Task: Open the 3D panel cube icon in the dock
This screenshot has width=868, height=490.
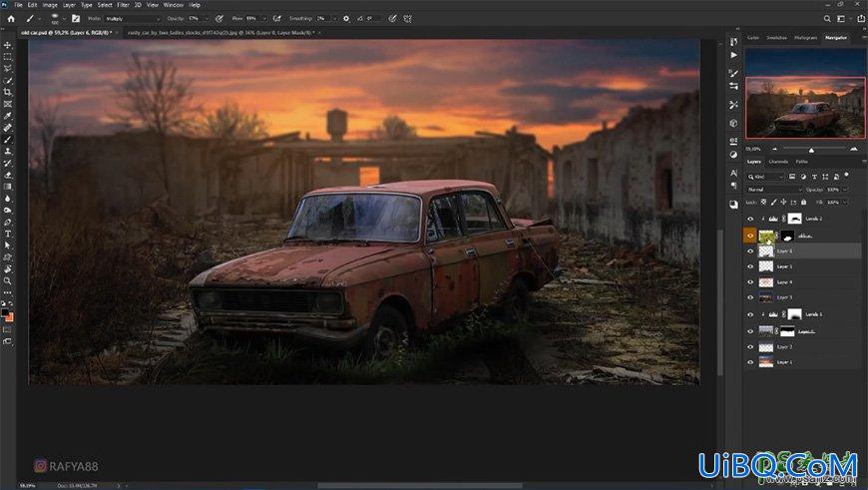Action: 733,123
